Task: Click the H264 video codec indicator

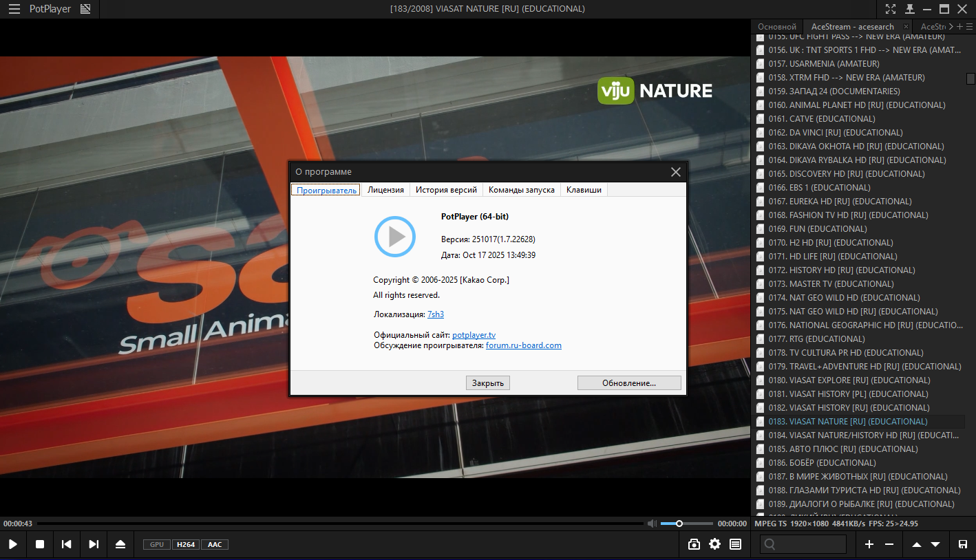Action: pos(186,544)
